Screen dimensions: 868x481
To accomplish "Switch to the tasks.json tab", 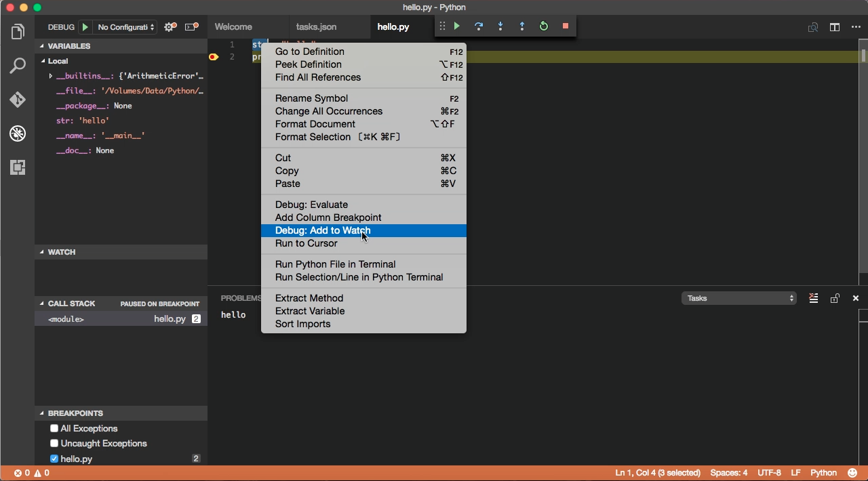I will (316, 27).
